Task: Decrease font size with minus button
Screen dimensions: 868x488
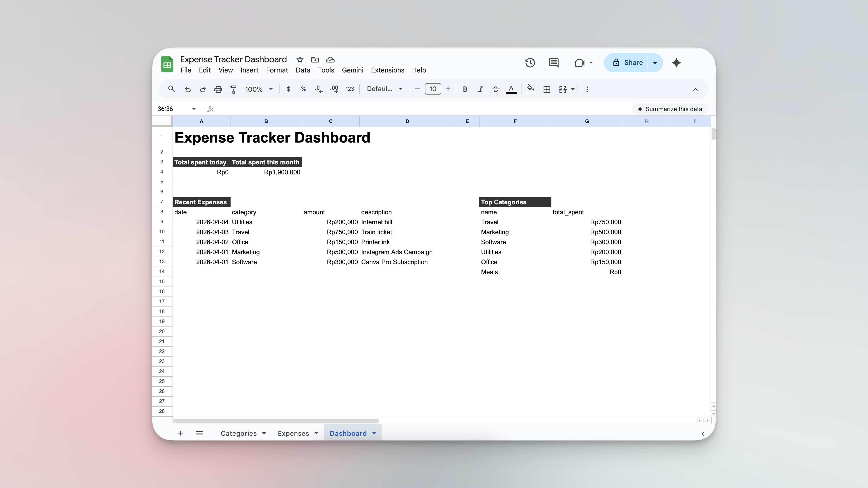Action: [418, 89]
